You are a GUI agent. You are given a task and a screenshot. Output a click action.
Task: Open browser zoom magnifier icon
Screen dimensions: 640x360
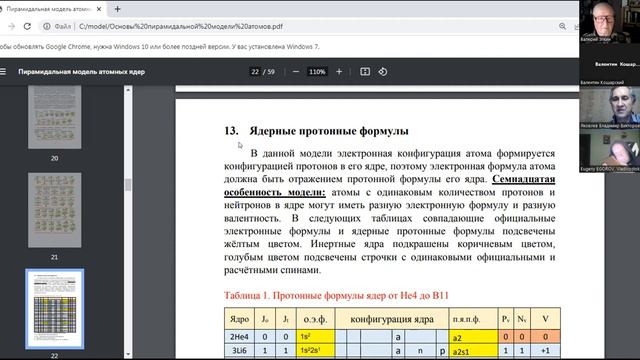pos(562,26)
